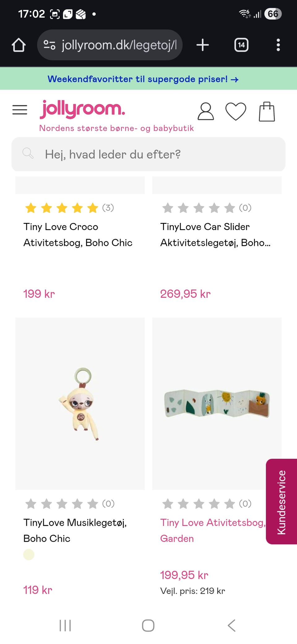Screen dimensions: 297x644
Task: Tap the browser home icon
Action: pyautogui.click(x=19, y=45)
